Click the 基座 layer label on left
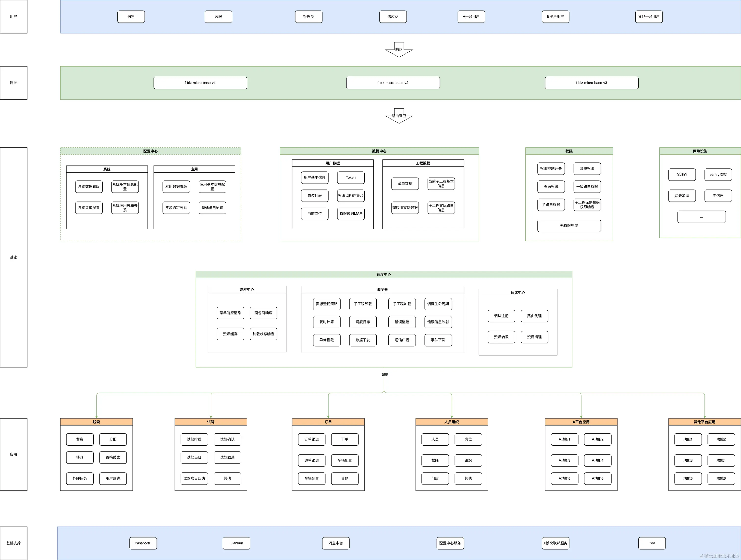Image resolution: width=741 pixels, height=560 pixels. (13, 257)
